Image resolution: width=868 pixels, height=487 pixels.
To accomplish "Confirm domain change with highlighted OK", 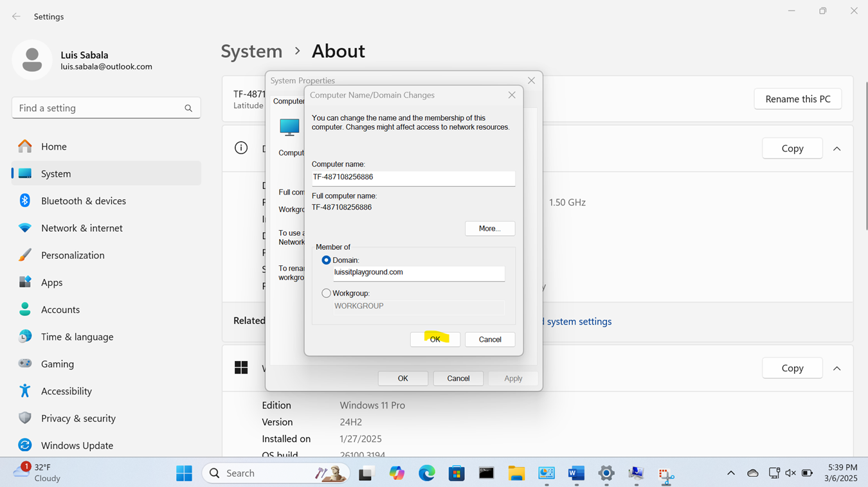I will 435,339.
